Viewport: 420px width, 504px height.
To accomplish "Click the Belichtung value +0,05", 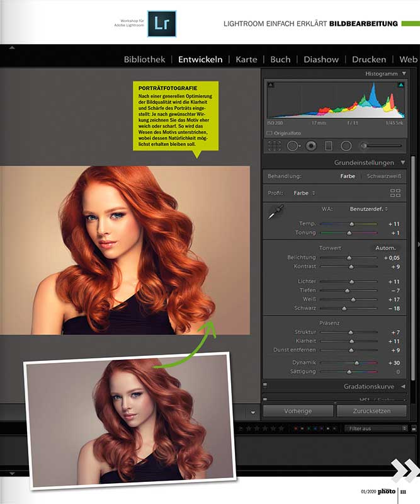I will click(392, 258).
